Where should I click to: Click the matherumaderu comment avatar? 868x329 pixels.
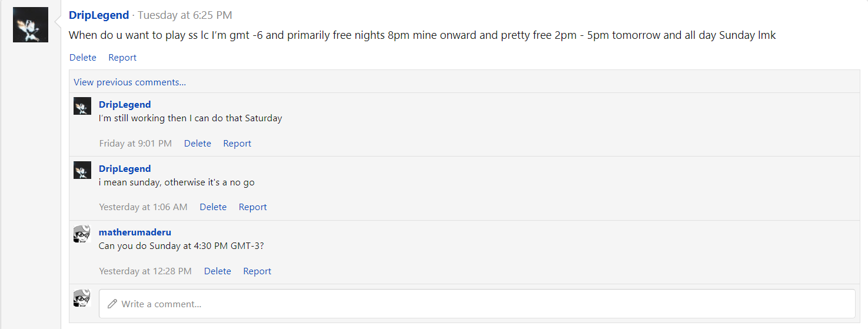(82, 234)
